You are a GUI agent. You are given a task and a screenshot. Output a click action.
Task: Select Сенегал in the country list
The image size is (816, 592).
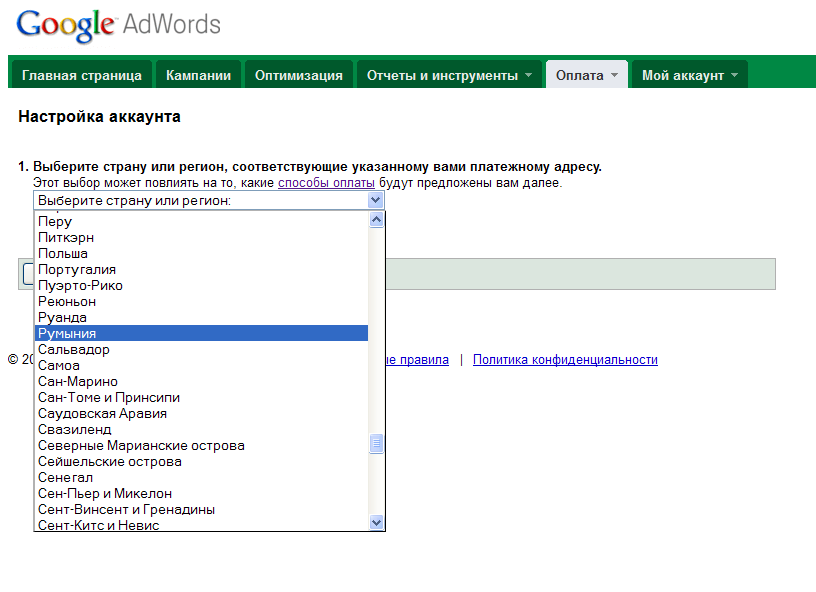tap(65, 477)
